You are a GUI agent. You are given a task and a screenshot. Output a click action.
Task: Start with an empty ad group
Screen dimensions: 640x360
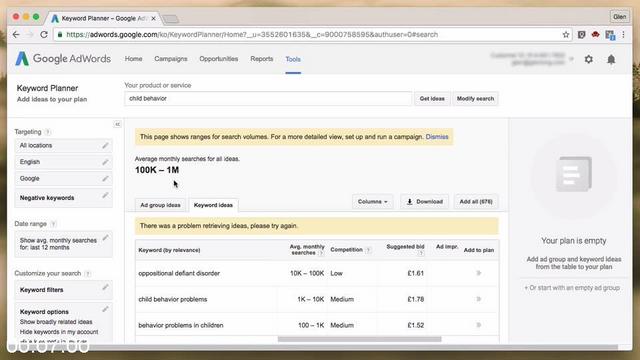click(572, 288)
